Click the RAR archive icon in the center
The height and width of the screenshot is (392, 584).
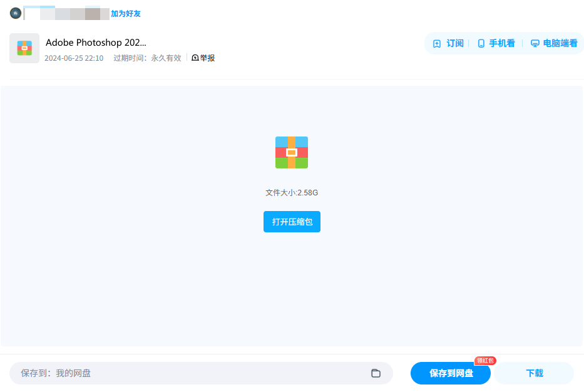pyautogui.click(x=291, y=152)
